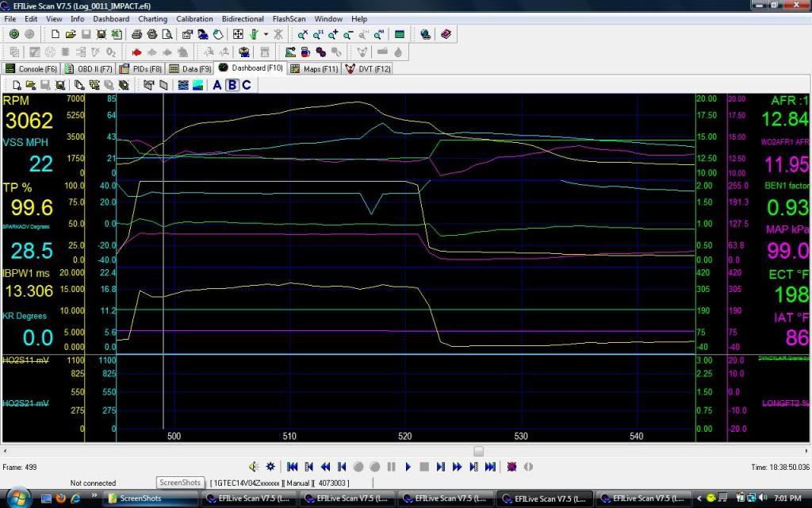Click the Windows Start orb
Viewport: 812px width, 508px height.
click(x=19, y=498)
